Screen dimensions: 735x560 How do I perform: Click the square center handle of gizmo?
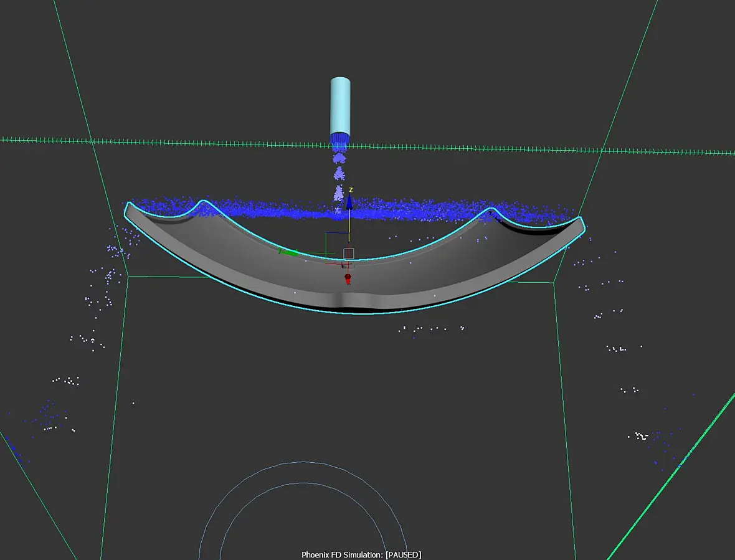349,254
